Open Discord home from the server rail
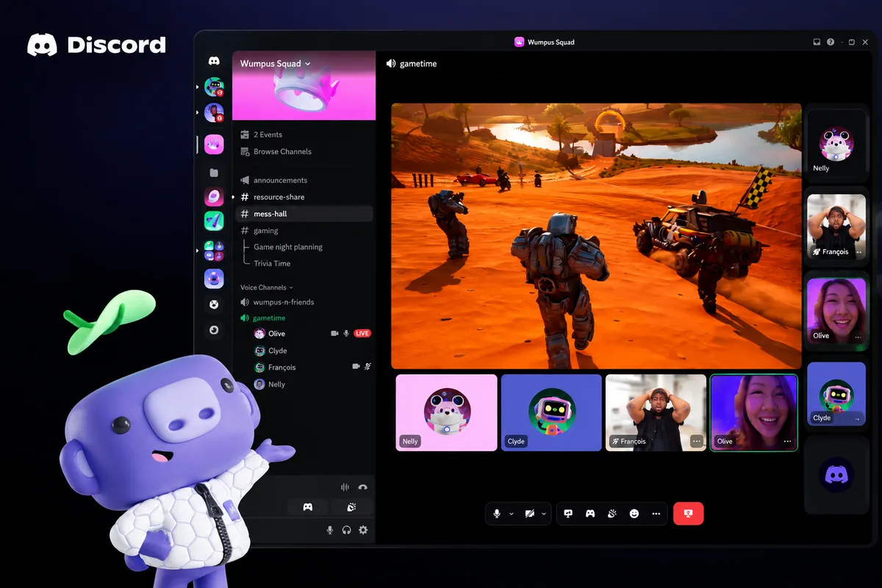Image resolution: width=882 pixels, height=588 pixels. pos(214,61)
